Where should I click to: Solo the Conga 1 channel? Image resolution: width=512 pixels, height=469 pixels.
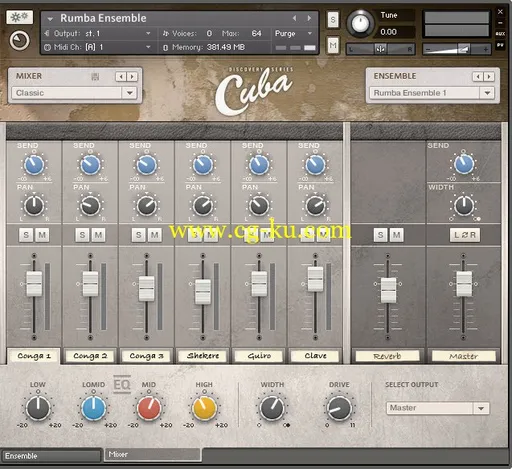point(26,235)
